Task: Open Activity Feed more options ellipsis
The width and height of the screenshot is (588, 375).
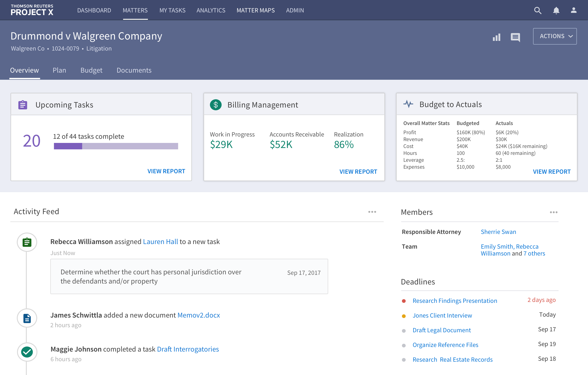Action: [372, 212]
